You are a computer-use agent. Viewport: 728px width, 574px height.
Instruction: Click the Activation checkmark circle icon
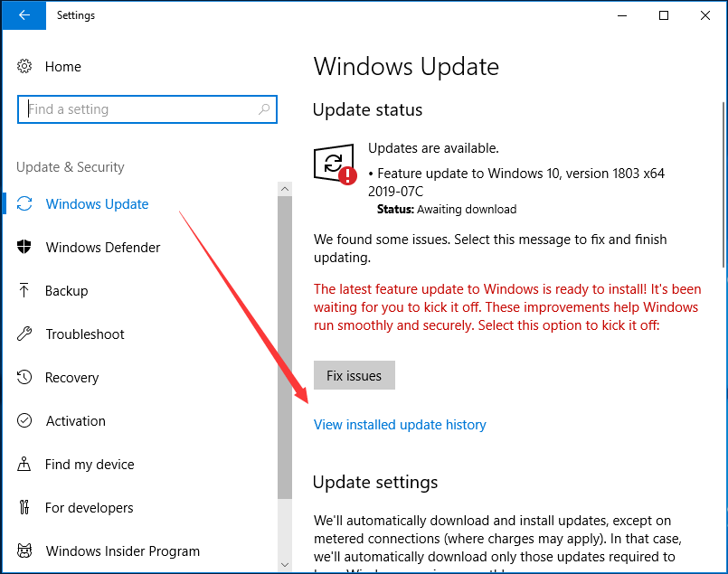click(x=24, y=420)
